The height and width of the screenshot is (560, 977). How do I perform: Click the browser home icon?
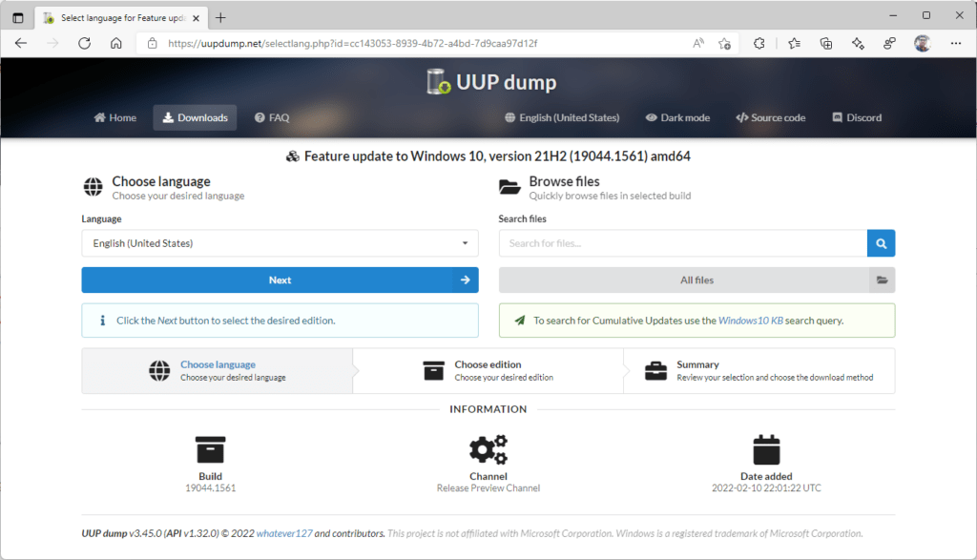click(115, 43)
